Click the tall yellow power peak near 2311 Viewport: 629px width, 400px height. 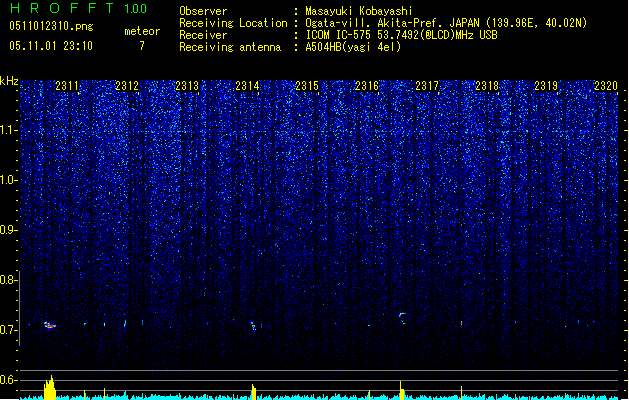(50, 388)
